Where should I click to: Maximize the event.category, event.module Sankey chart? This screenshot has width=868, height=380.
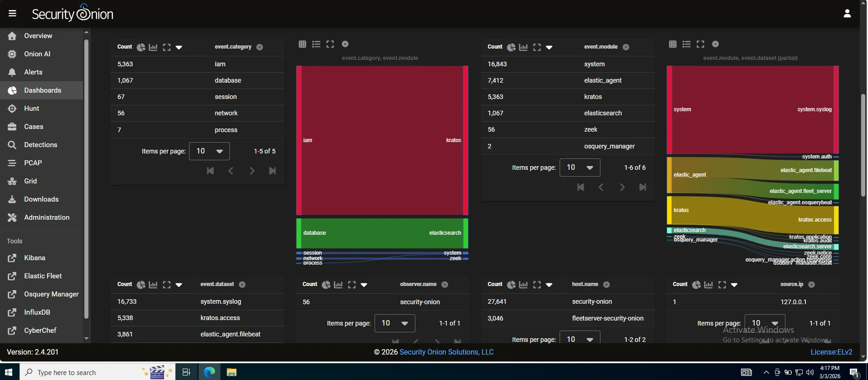330,44
